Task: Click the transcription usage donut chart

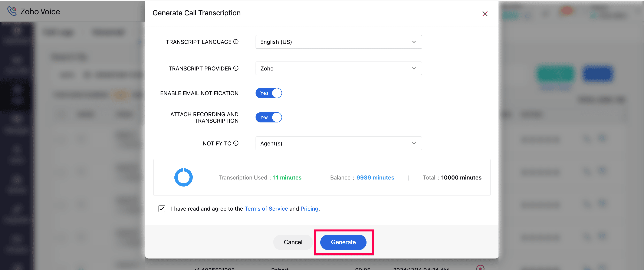Action: pyautogui.click(x=183, y=177)
